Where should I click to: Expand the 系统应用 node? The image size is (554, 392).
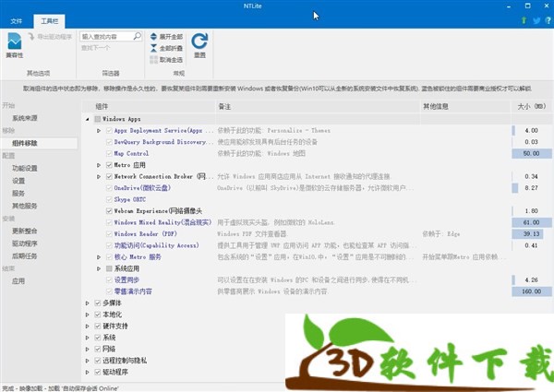[99, 268]
